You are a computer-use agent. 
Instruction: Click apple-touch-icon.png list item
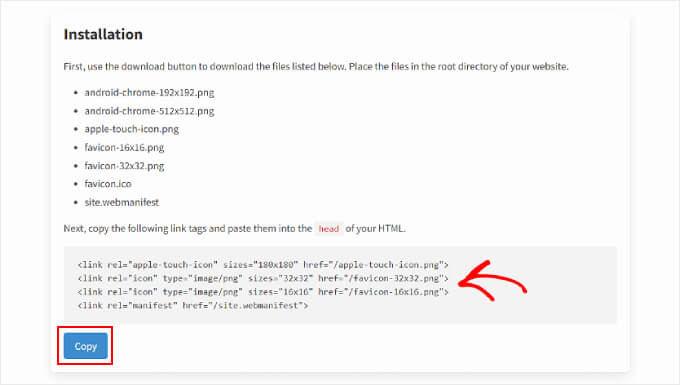(131, 129)
